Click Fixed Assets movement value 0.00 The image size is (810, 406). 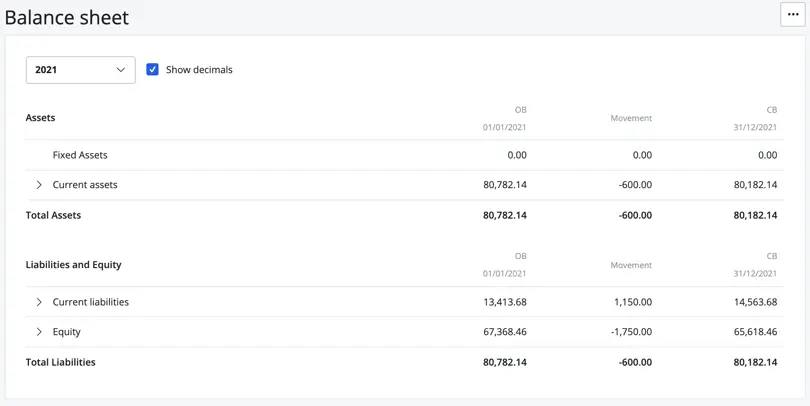pos(642,155)
